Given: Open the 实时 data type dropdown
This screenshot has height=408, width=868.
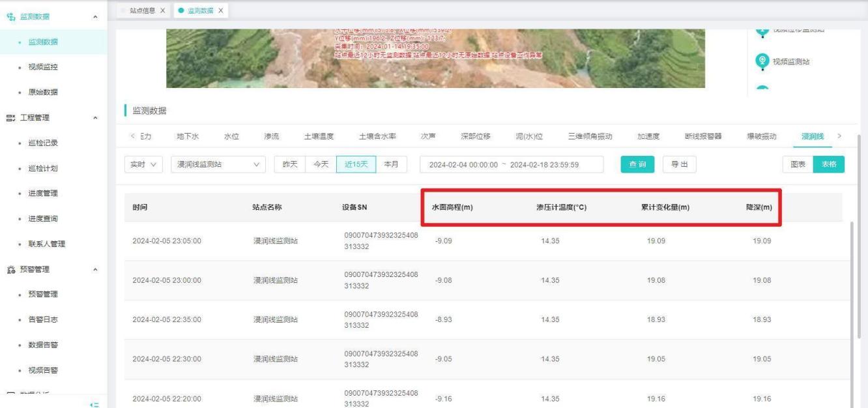Looking at the screenshot, I should [143, 165].
